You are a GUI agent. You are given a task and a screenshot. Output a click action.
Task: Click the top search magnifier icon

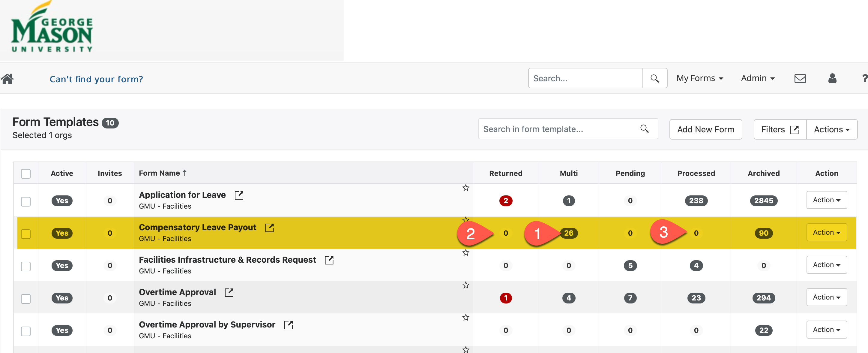654,78
